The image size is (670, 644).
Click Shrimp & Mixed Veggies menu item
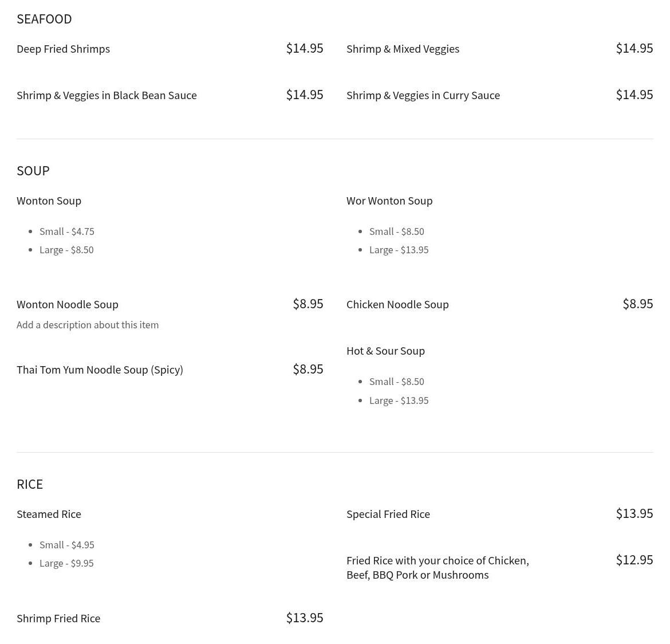click(403, 49)
